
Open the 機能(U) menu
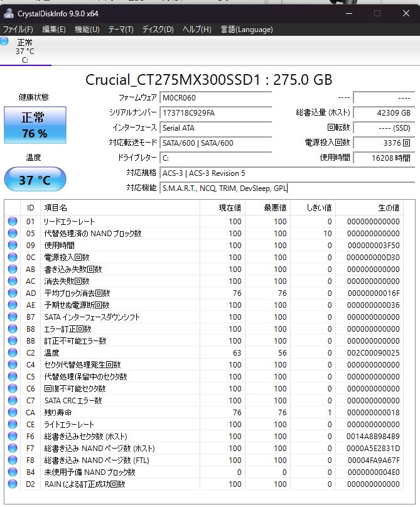87,30
